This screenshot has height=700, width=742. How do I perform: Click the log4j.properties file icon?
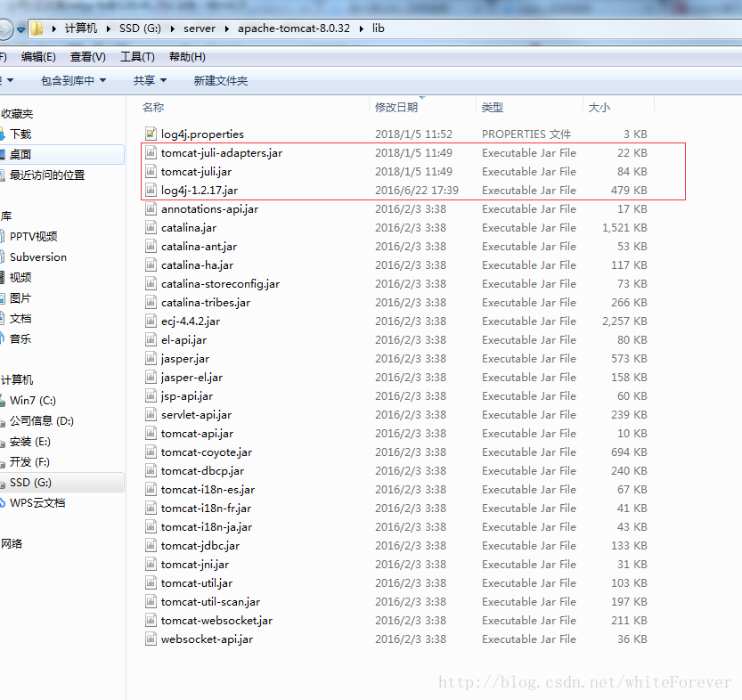coord(151,134)
